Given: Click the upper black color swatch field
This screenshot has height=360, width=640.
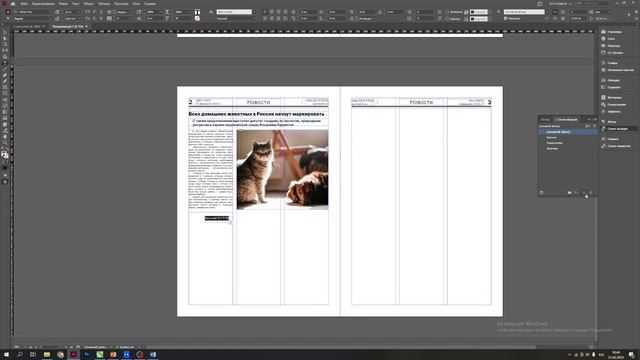Looking at the screenshot, I should coord(479,12).
